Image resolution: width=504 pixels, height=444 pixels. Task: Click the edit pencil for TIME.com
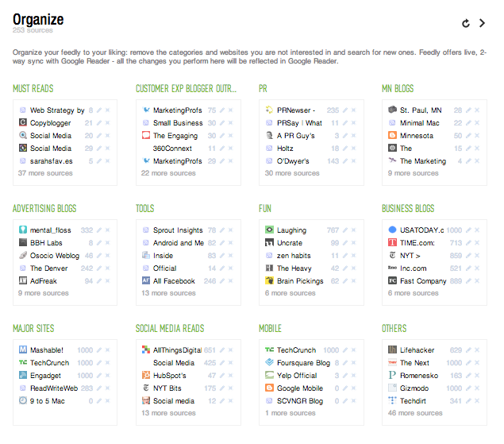[468, 243]
